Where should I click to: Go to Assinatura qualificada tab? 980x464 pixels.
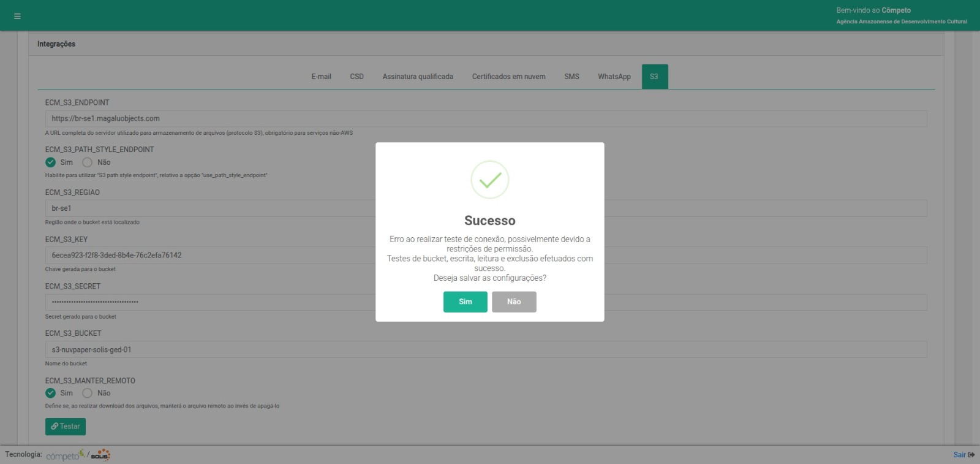(x=418, y=77)
